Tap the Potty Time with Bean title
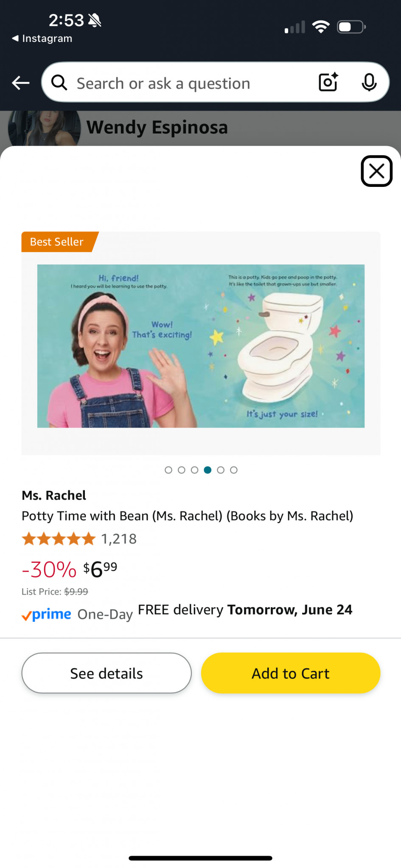The height and width of the screenshot is (868, 401). tap(188, 516)
